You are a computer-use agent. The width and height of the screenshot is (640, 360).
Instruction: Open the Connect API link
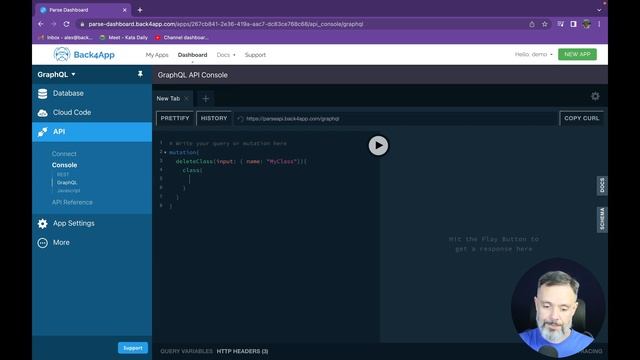coord(64,154)
